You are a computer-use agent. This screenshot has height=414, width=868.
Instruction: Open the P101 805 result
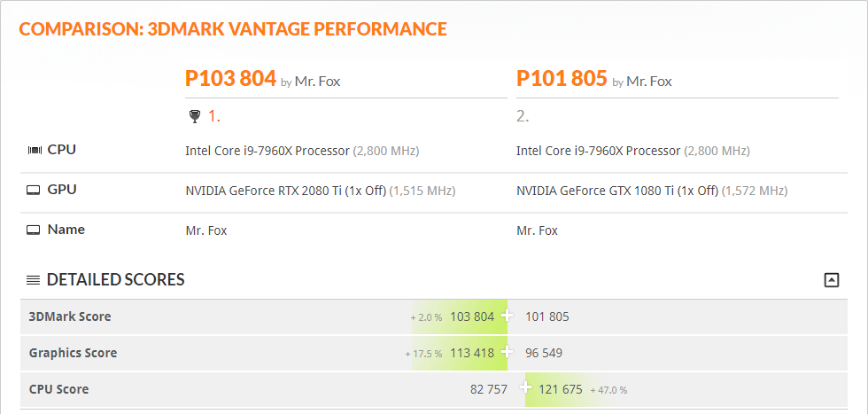(562, 79)
